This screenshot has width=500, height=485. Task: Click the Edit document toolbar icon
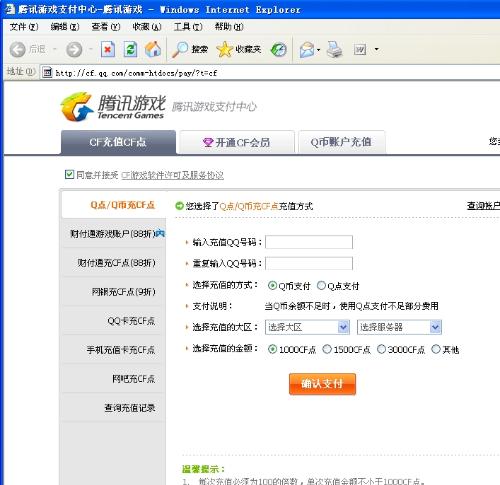tap(360, 50)
